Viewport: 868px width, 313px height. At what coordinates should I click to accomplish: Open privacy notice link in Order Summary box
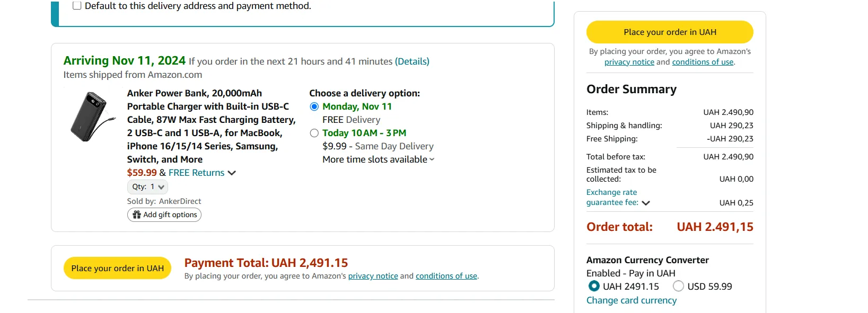tap(629, 62)
